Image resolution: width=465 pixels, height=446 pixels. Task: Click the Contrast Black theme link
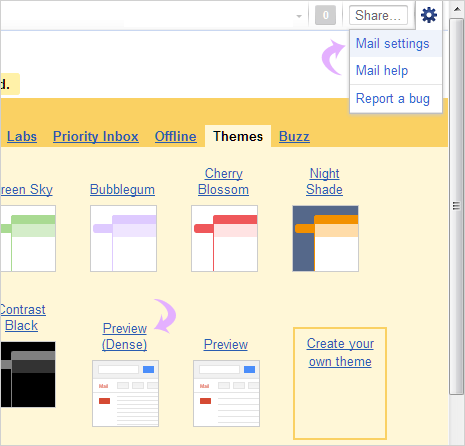[x=23, y=317]
